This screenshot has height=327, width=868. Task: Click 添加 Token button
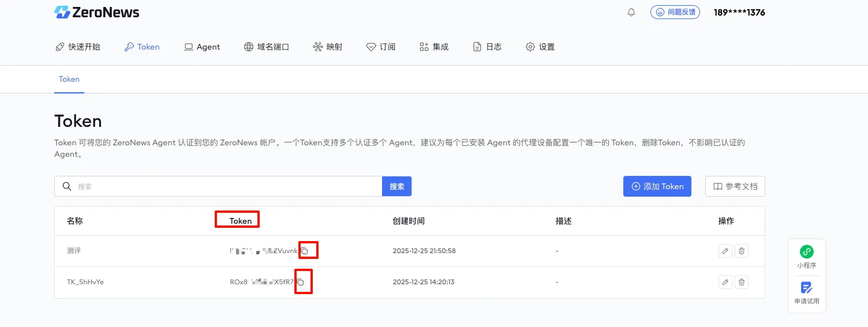click(657, 186)
